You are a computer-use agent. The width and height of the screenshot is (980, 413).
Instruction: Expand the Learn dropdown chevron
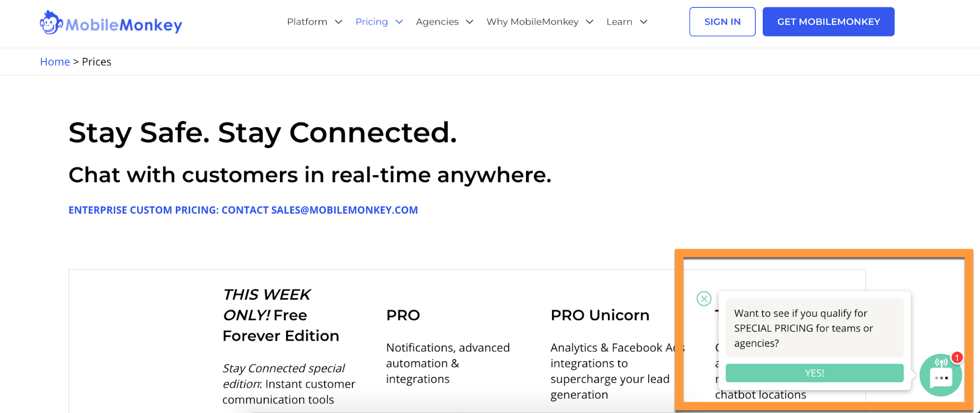point(644,22)
